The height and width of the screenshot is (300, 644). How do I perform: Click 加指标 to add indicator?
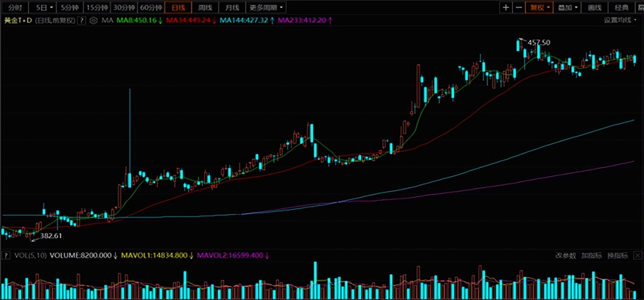(x=592, y=256)
